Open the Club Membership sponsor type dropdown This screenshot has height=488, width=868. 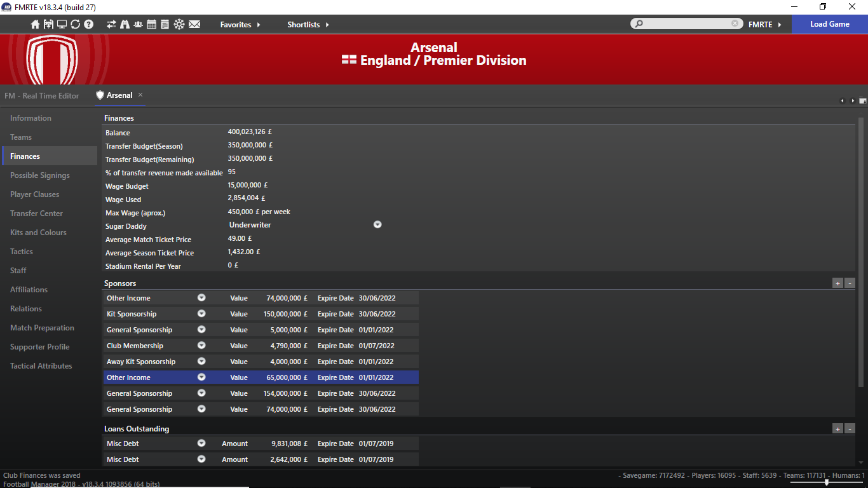point(201,346)
